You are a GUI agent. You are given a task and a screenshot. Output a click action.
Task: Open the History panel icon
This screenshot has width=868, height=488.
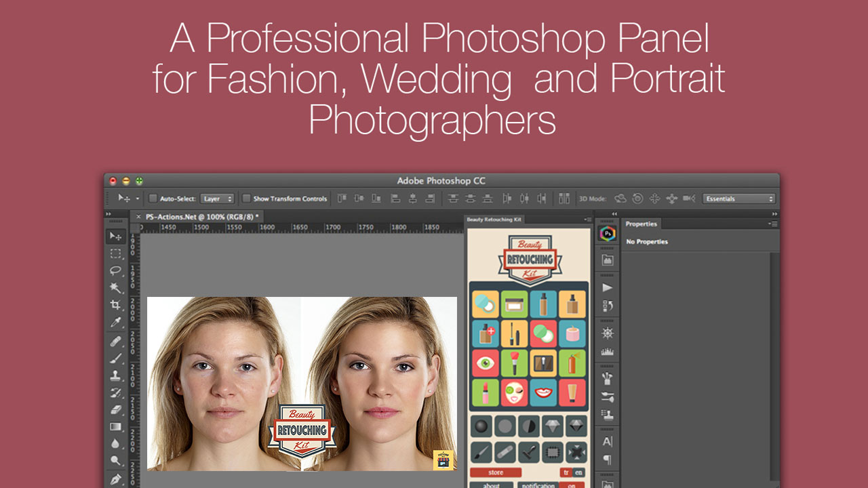point(608,306)
